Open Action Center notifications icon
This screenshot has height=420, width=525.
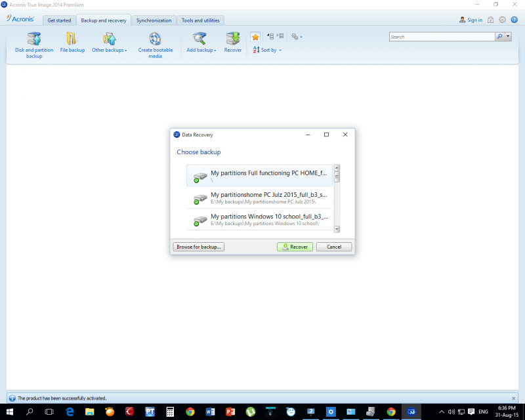coord(471,411)
